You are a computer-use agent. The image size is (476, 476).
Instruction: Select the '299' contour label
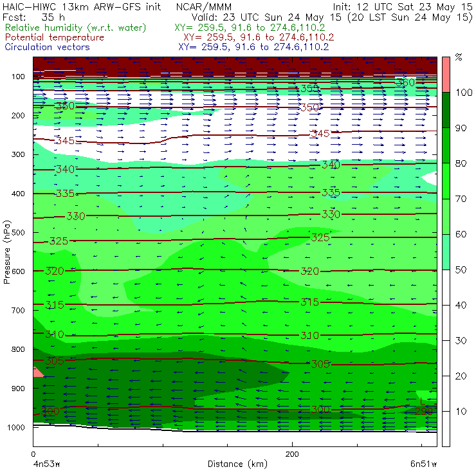tap(423, 411)
